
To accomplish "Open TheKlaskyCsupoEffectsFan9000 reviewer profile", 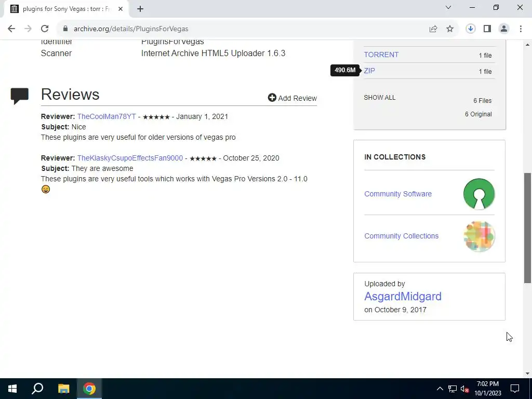I will pyautogui.click(x=130, y=158).
